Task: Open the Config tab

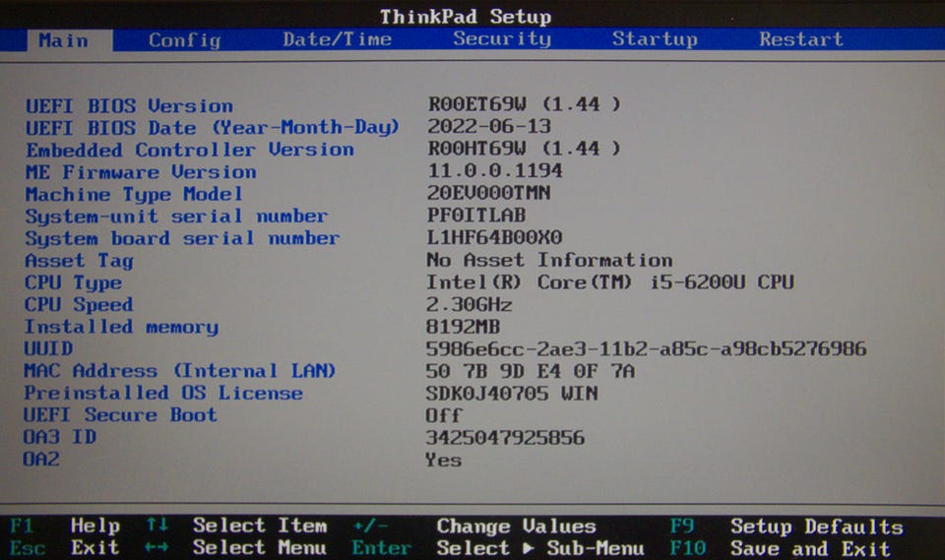Action: (184, 40)
